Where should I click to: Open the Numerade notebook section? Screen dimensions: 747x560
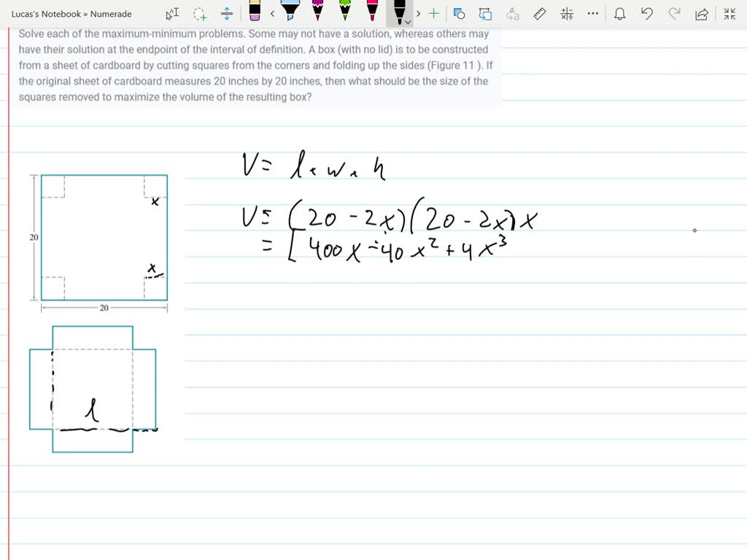tap(110, 13)
